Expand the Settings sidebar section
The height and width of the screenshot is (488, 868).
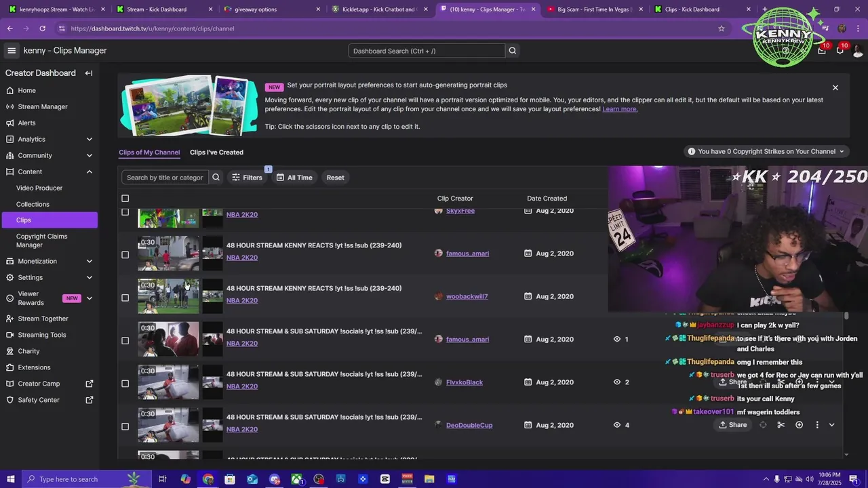(x=90, y=277)
